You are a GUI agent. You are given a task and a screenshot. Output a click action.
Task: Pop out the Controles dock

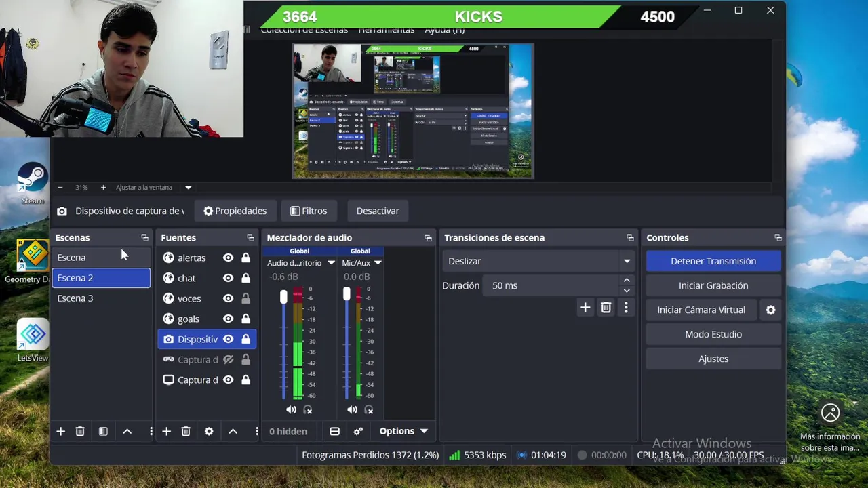pos(778,237)
